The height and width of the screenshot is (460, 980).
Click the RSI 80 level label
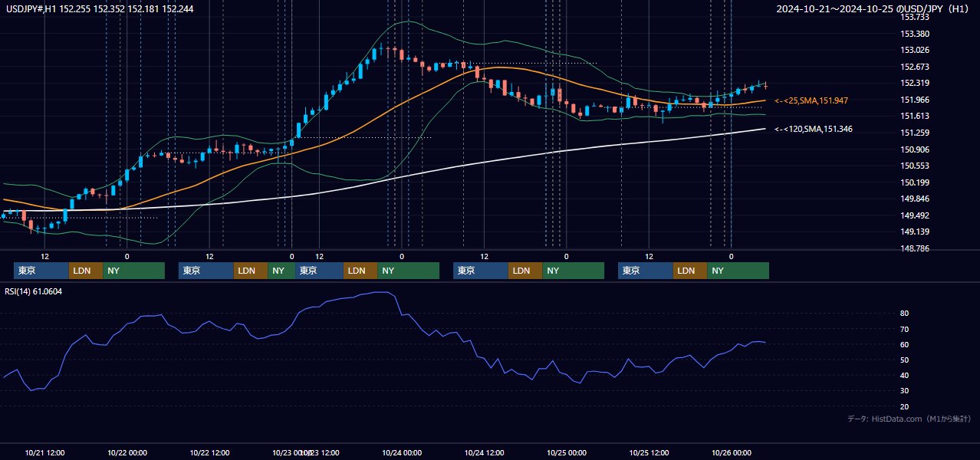point(905,314)
